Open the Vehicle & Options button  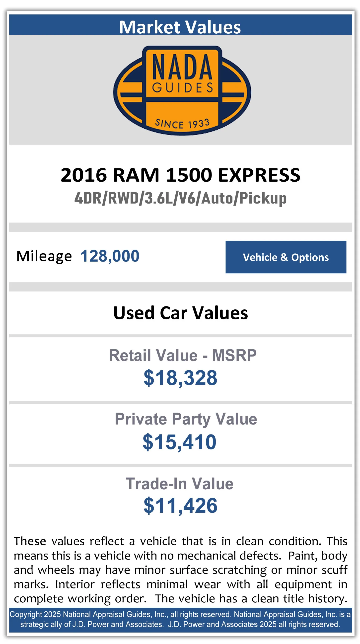[x=286, y=257]
